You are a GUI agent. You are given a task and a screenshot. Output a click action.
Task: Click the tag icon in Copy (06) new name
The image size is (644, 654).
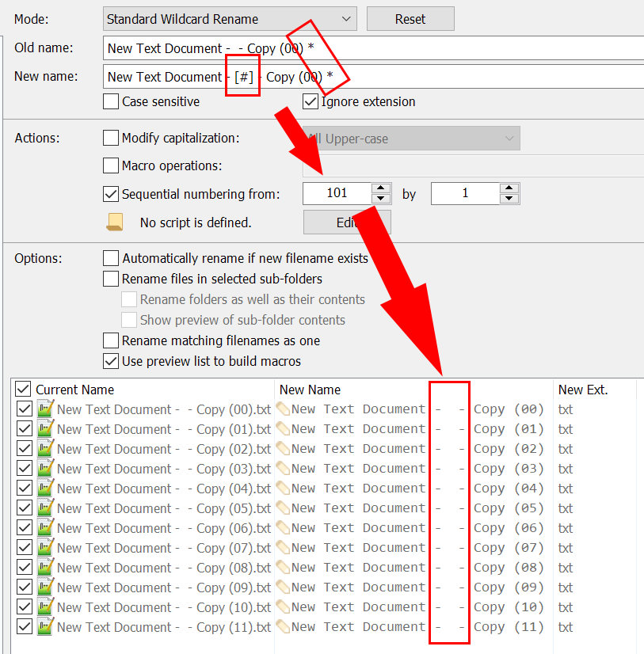click(x=283, y=527)
